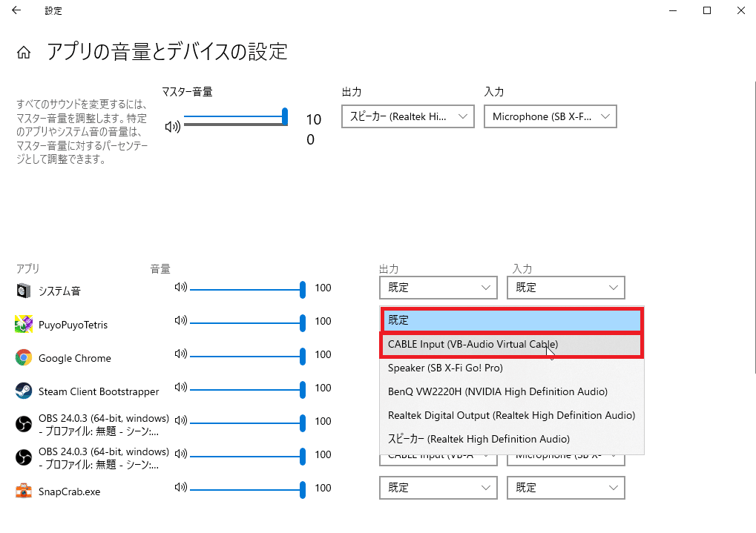This screenshot has height=533, width=756.
Task: Click the Google Chrome app name
Action: [75, 358]
